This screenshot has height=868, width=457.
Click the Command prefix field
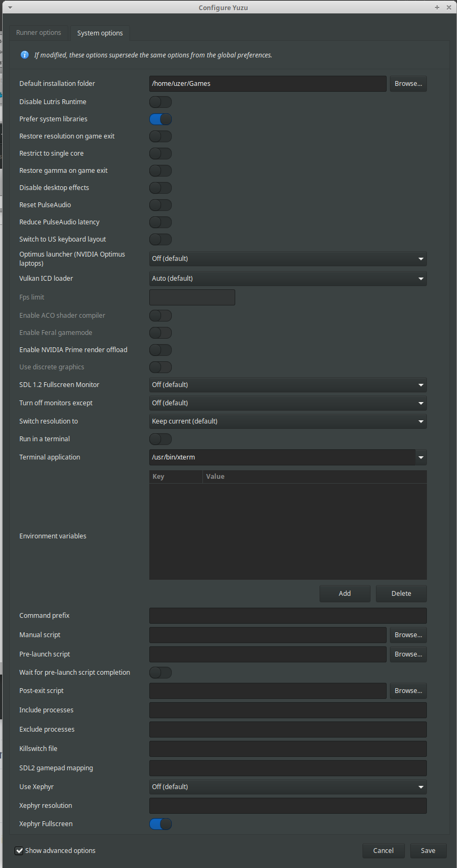click(288, 616)
